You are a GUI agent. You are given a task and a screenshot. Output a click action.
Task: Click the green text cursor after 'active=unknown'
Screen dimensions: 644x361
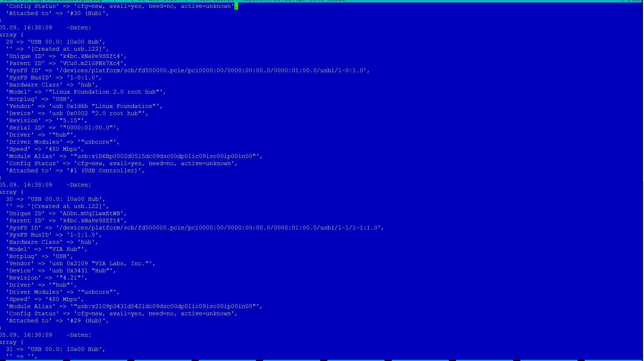(x=236, y=6)
